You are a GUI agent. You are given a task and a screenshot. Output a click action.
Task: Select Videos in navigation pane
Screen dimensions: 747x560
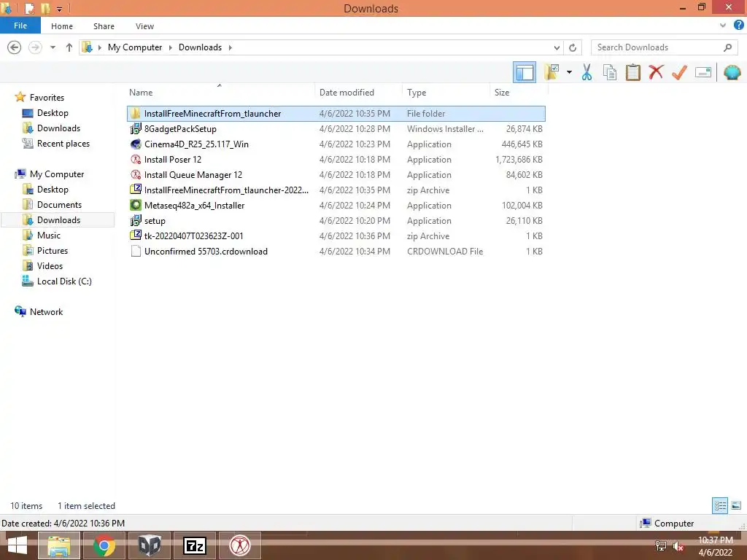[x=50, y=265]
